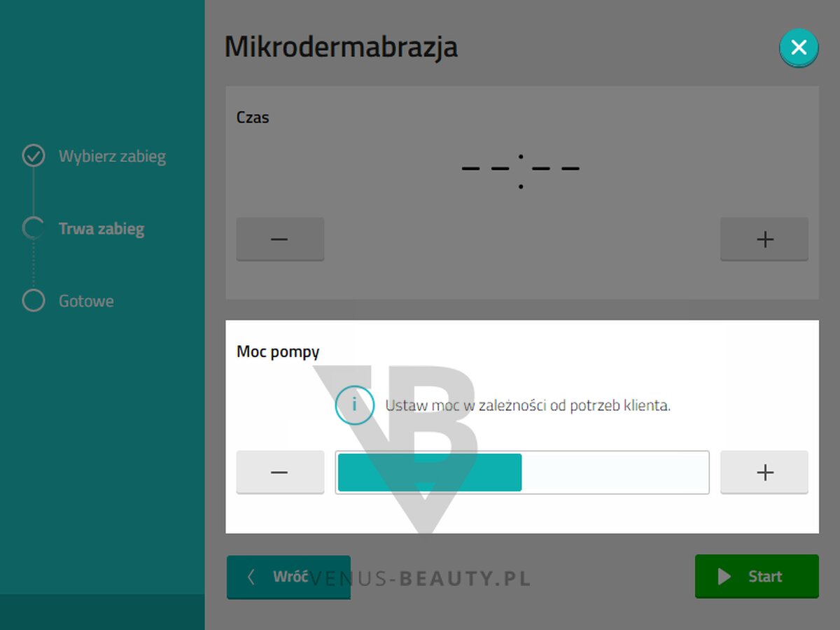
Task: Click the empty circle next to Gotowe
Action: (34, 300)
